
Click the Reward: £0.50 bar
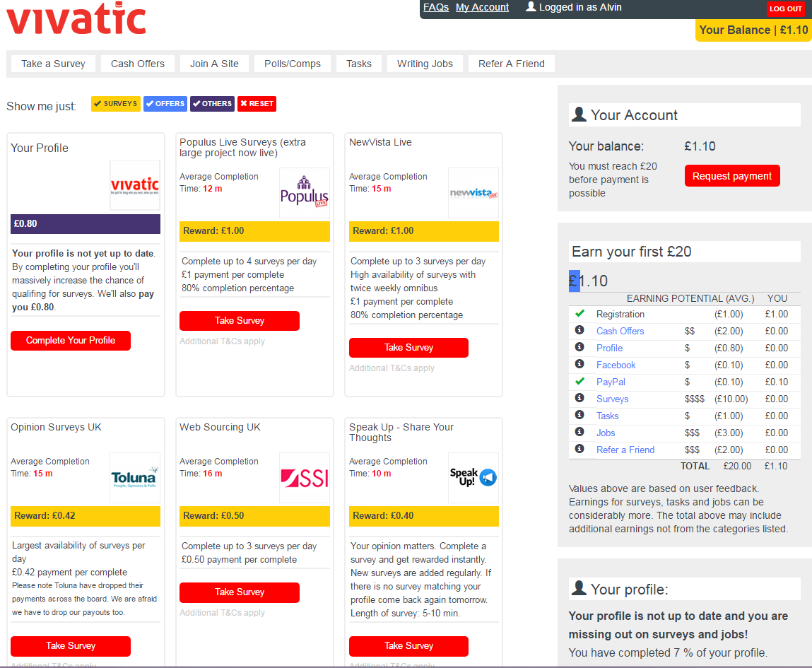(255, 516)
